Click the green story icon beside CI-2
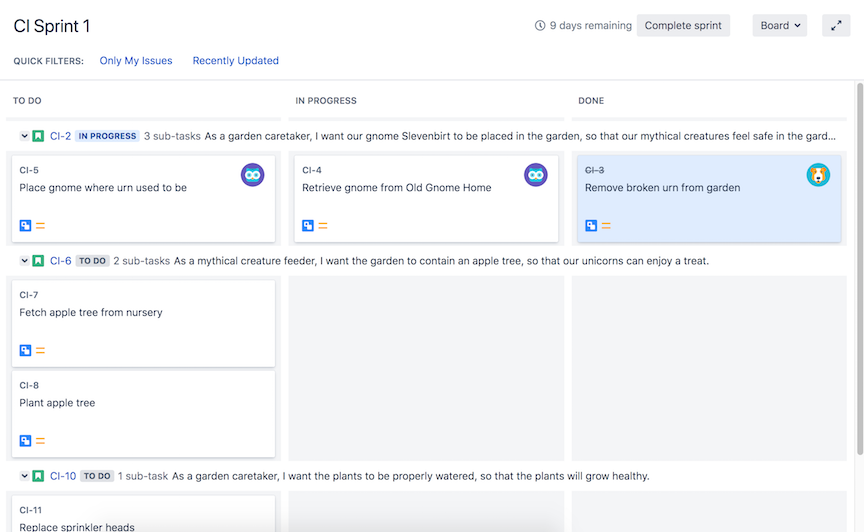 point(38,136)
